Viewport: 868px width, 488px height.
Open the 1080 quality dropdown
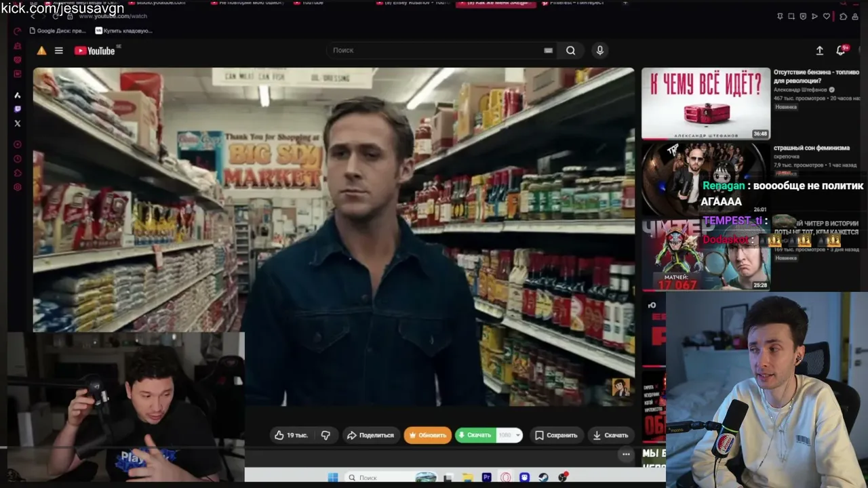coord(509,435)
